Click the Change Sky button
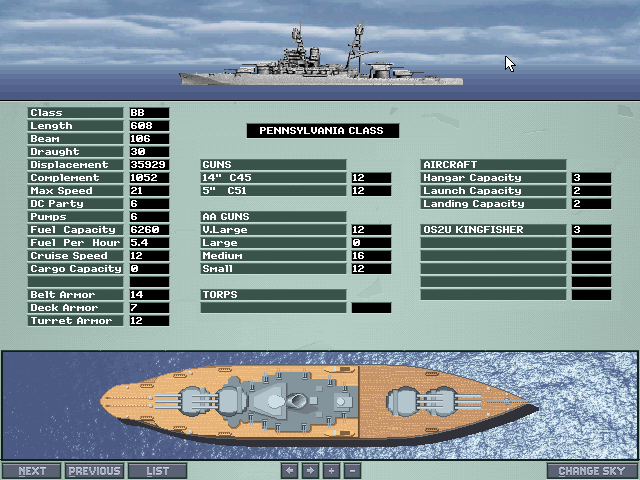Image resolution: width=640 pixels, height=480 pixels. point(592,471)
